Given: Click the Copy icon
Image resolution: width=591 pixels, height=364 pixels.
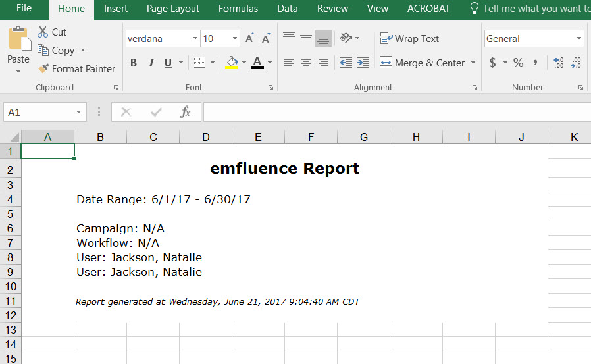Looking at the screenshot, I should (x=43, y=50).
